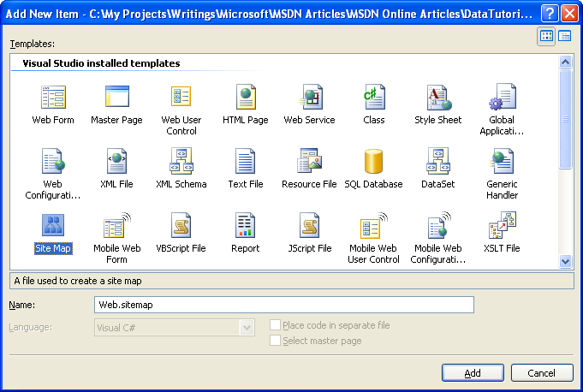Select the Report template icon
The height and width of the screenshot is (392, 583).
pyautogui.click(x=245, y=225)
